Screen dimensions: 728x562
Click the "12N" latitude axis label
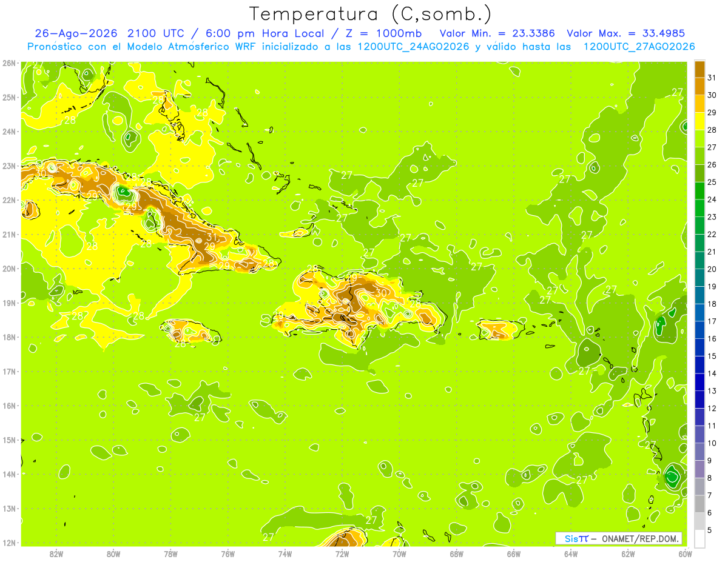9,543
